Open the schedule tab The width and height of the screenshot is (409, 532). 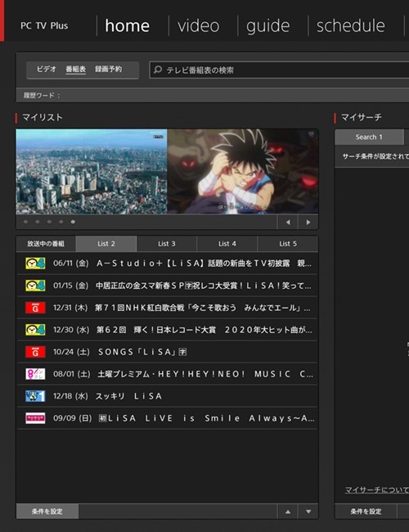(351, 26)
